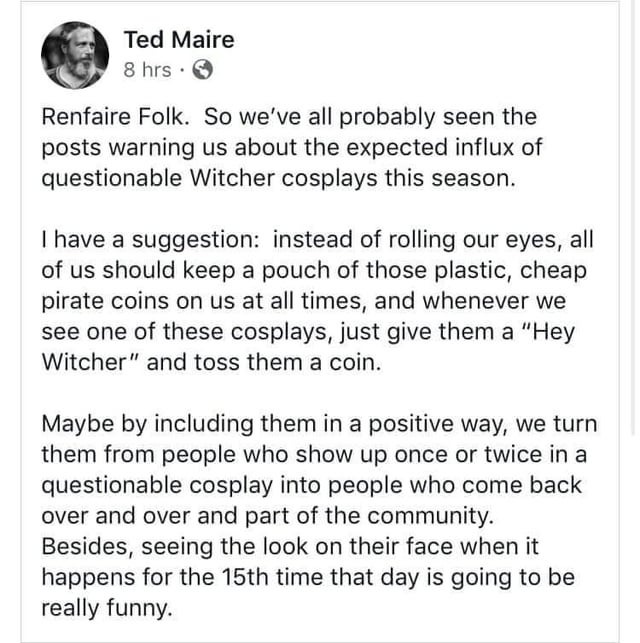The image size is (640, 643).
Task: Click the closing words "really funny."
Action: point(107,608)
